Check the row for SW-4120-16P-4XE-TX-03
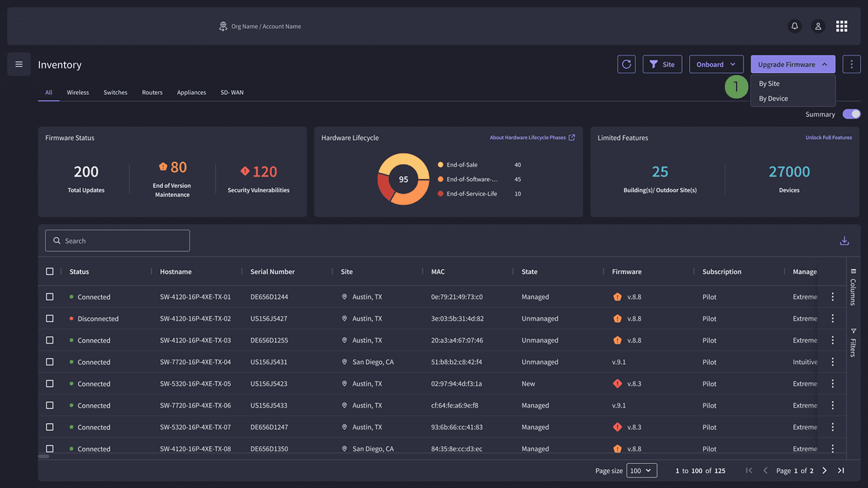 coord(50,340)
